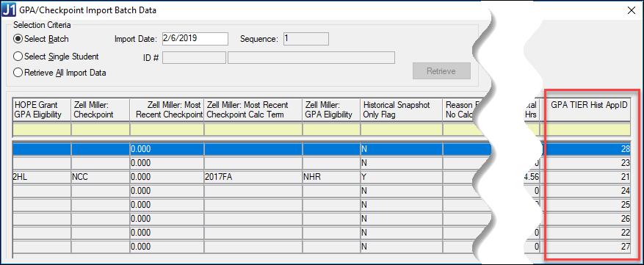Screen dimensions: 644x265
Task: Click the Y historical snapshot flag cell
Action: [x=401, y=177]
